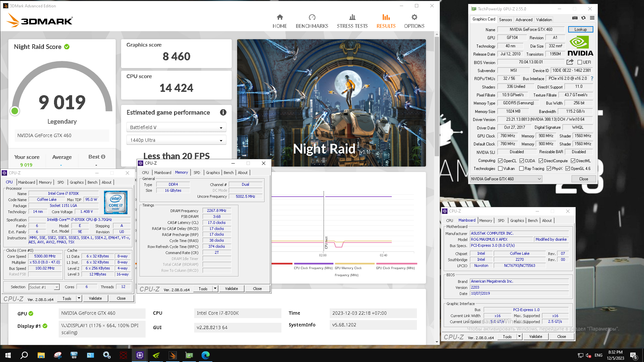Open the Snipping Tool from the taskbar
Image resolution: width=644 pixels, height=362 pixels.
(x=58, y=355)
